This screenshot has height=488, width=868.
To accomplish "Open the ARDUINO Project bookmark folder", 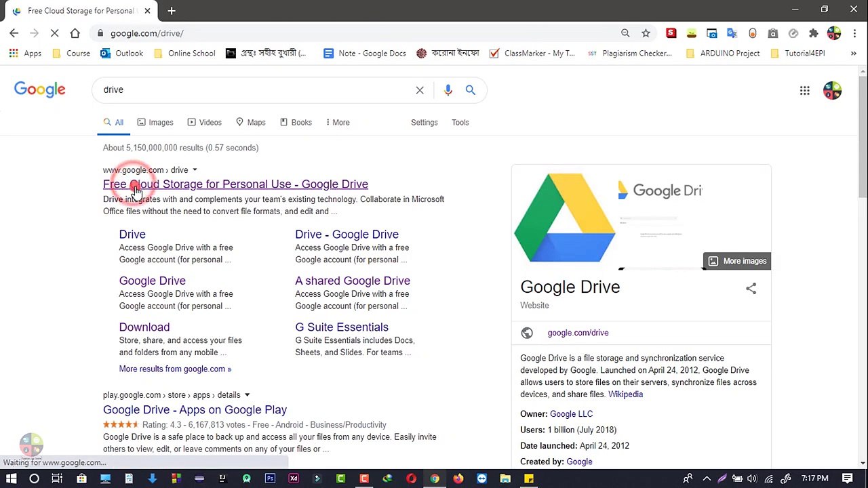I will (723, 54).
